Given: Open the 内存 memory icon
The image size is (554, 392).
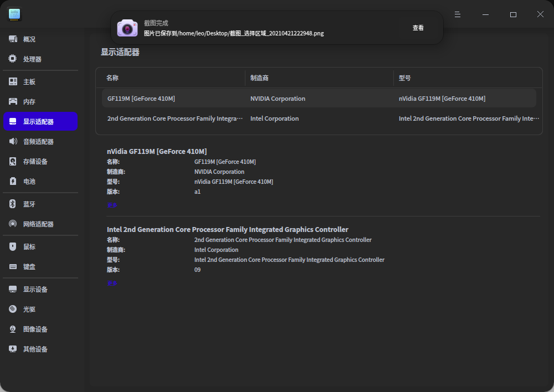Looking at the screenshot, I should 13,102.
